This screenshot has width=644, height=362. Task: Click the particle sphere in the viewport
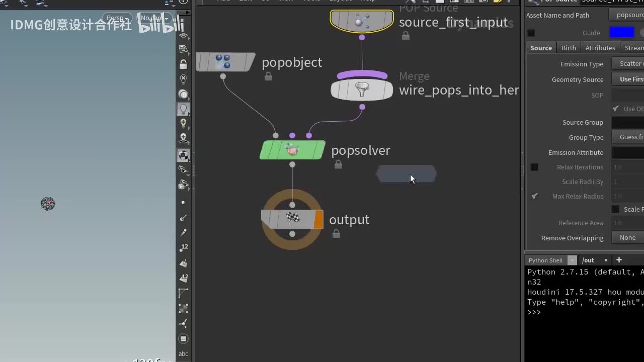48,204
